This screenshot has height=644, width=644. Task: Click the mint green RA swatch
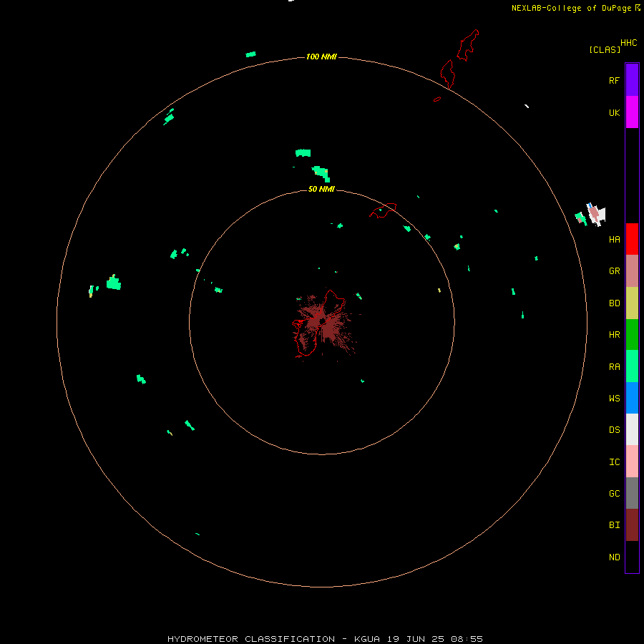click(x=632, y=366)
